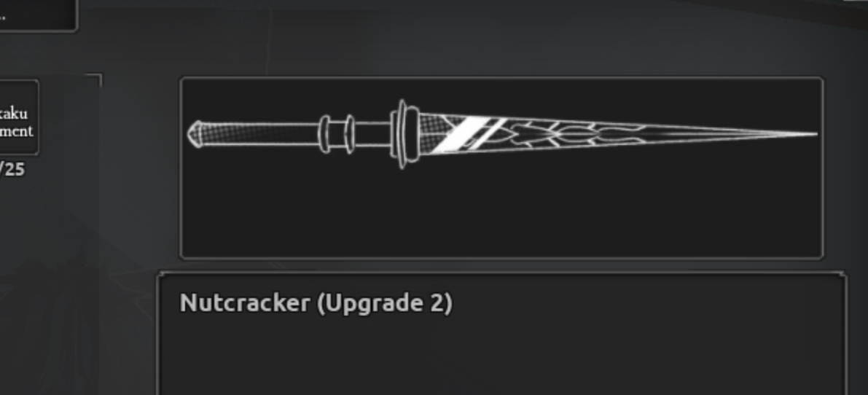
Task: Click the smooth handle between rings and guard
Action: [x=372, y=134]
